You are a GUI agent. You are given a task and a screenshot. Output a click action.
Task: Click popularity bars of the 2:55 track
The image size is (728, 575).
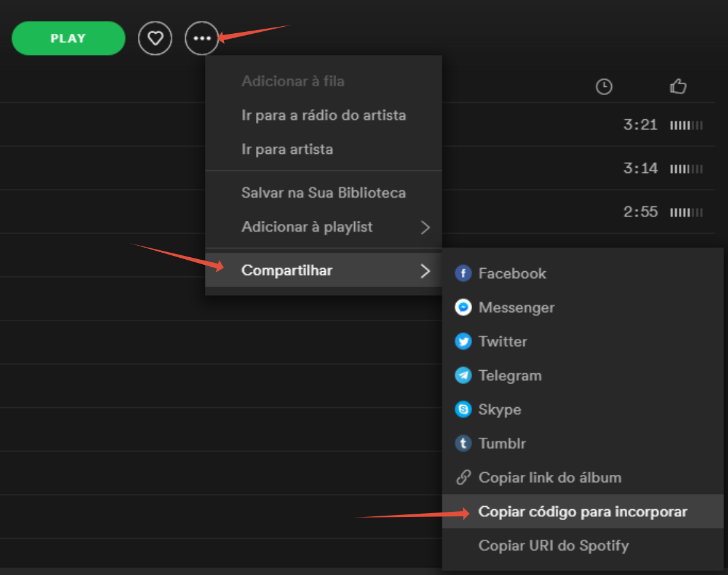[x=687, y=213]
